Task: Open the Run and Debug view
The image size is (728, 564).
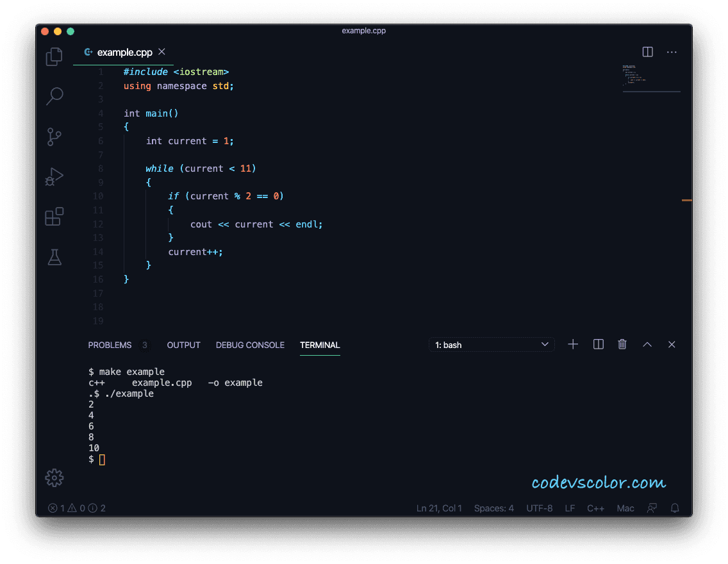Action: click(x=54, y=177)
